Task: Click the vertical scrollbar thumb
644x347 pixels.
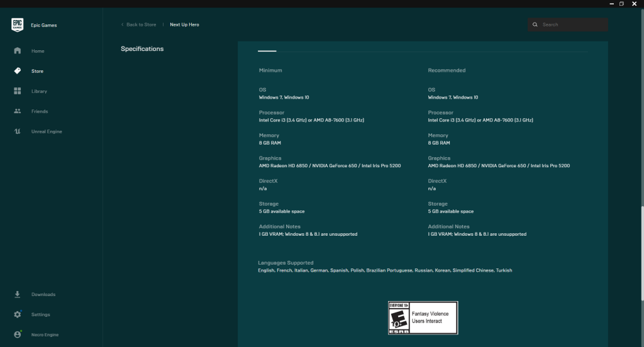Action: tap(641, 253)
